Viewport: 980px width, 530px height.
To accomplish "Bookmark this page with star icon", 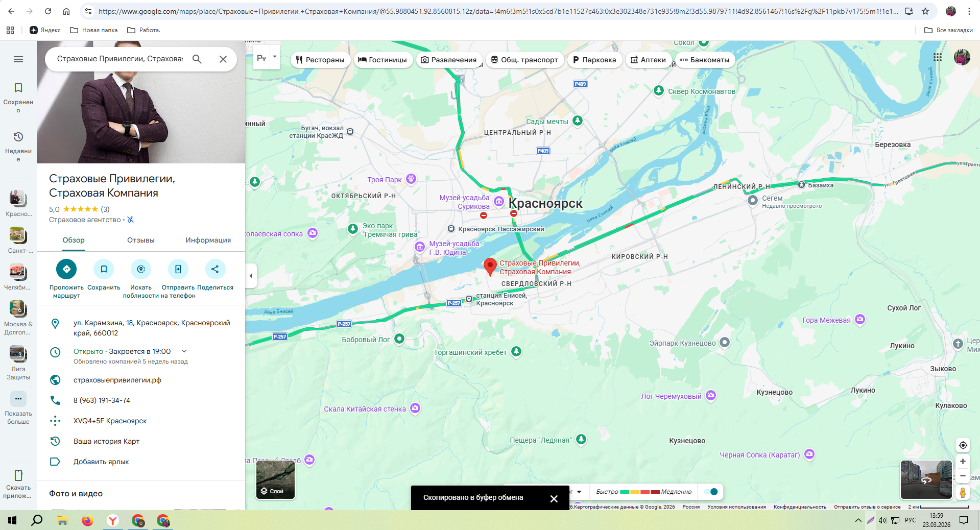I will (x=925, y=11).
